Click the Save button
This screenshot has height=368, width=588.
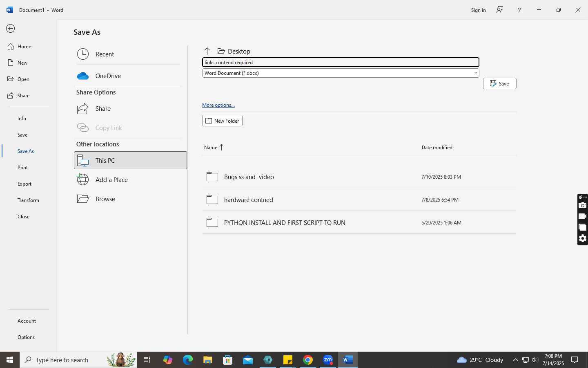tap(499, 83)
